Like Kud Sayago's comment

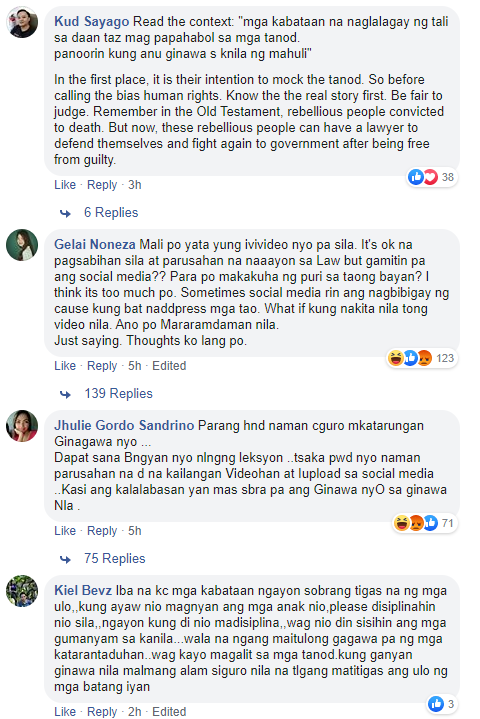click(x=65, y=185)
